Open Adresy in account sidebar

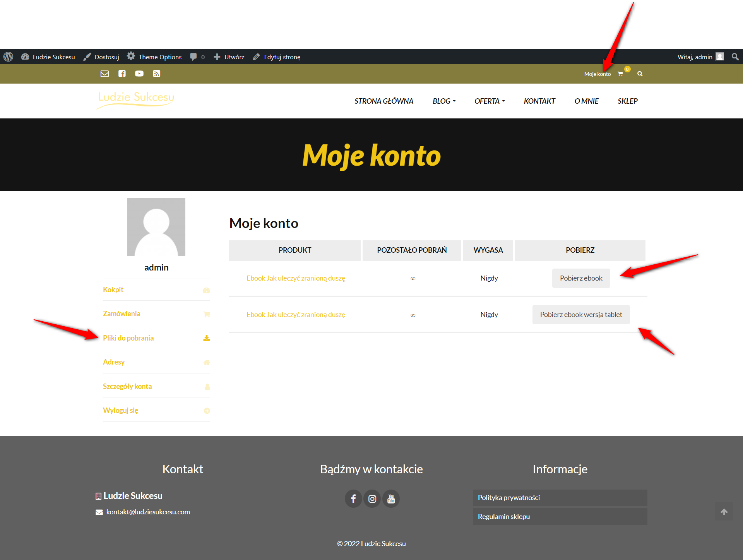114,362
